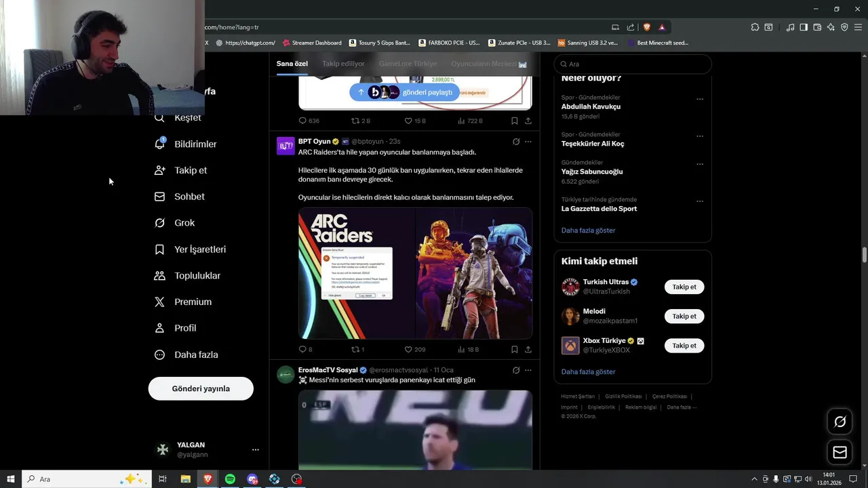
Task: Open BPT Oyun profile avatar
Action: tap(285, 146)
